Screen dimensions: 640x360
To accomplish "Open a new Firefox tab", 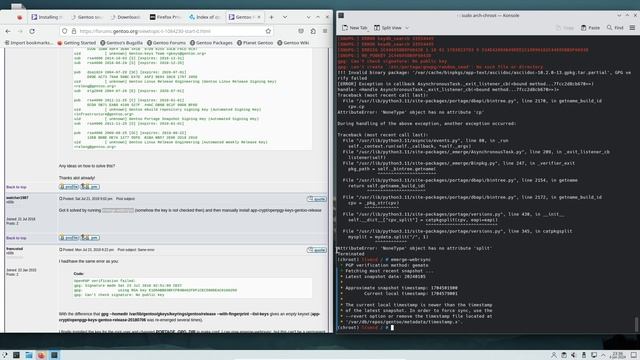I will pos(271,17).
